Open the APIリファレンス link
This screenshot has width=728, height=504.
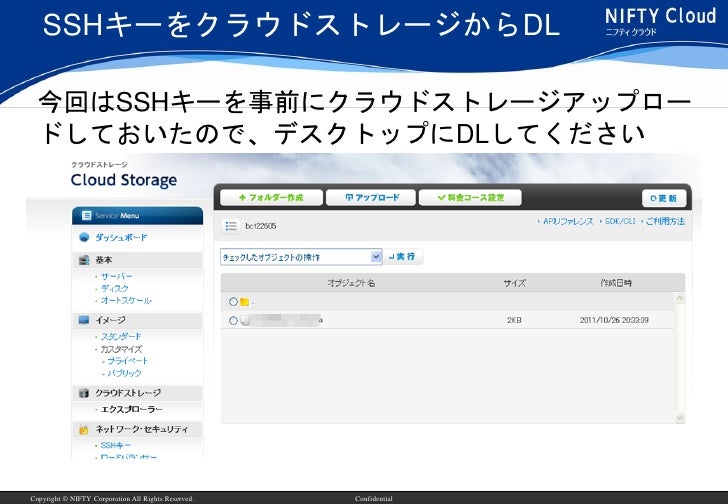pyautogui.click(x=568, y=221)
